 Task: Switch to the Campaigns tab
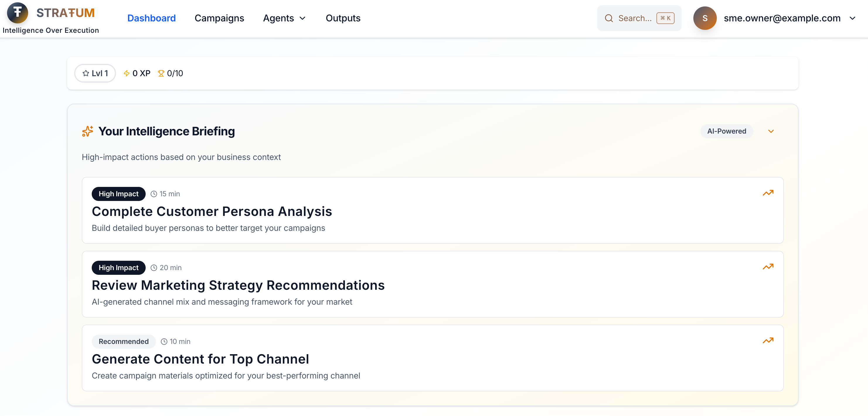pos(219,18)
